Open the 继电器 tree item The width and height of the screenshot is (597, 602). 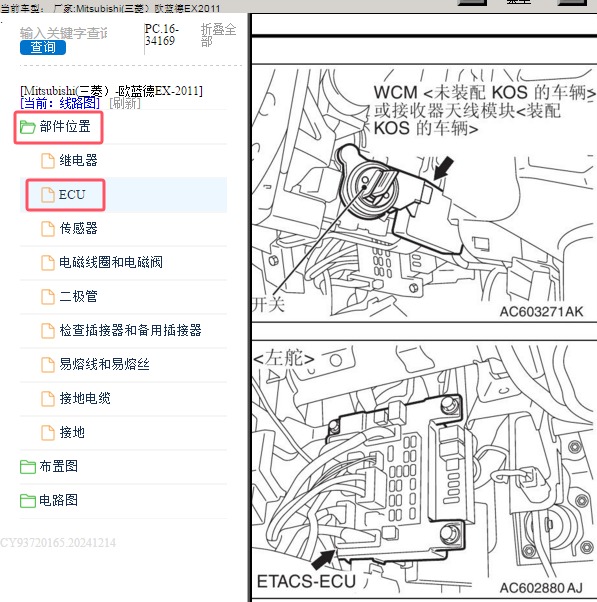click(78, 160)
